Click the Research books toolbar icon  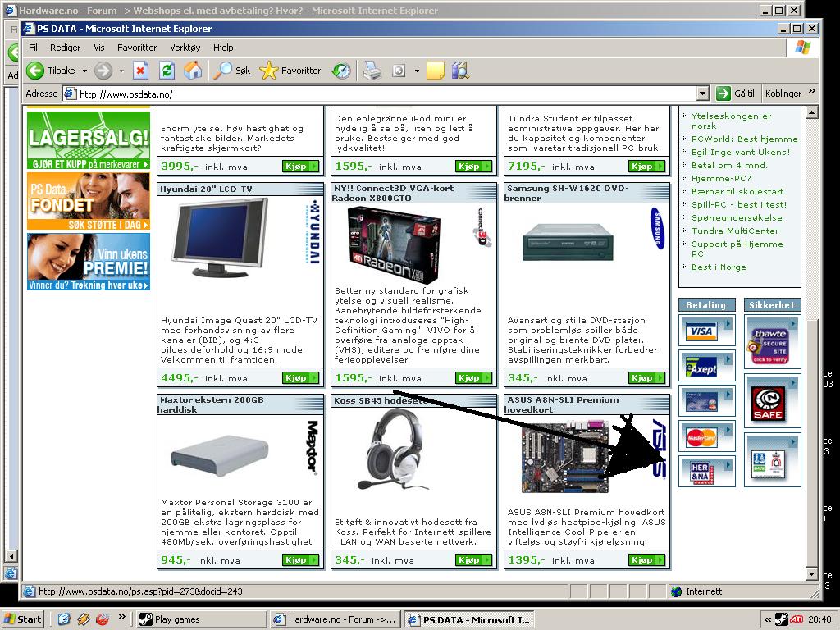tap(460, 71)
